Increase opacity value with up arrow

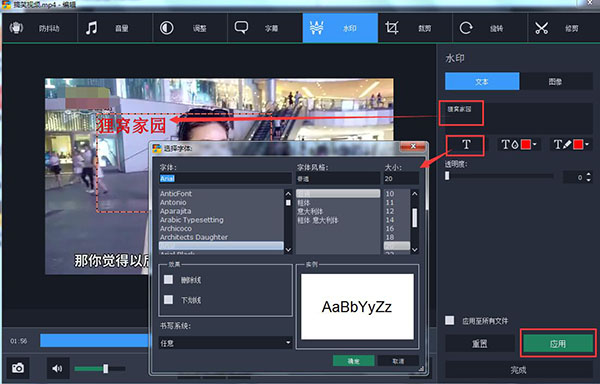point(589,174)
